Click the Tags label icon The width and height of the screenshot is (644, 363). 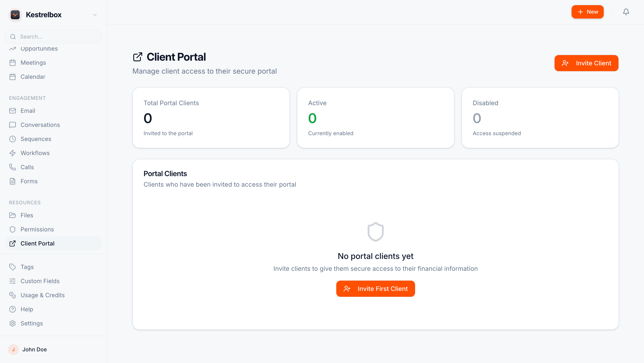click(x=13, y=267)
